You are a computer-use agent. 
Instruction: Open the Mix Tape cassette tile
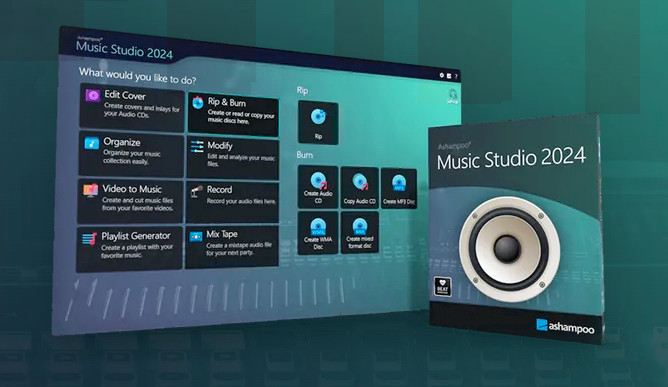232,246
